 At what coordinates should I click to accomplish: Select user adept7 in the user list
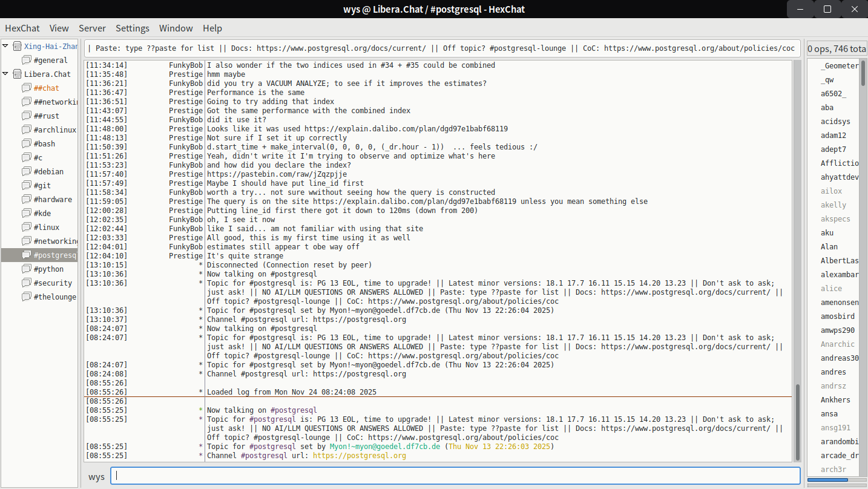(833, 149)
